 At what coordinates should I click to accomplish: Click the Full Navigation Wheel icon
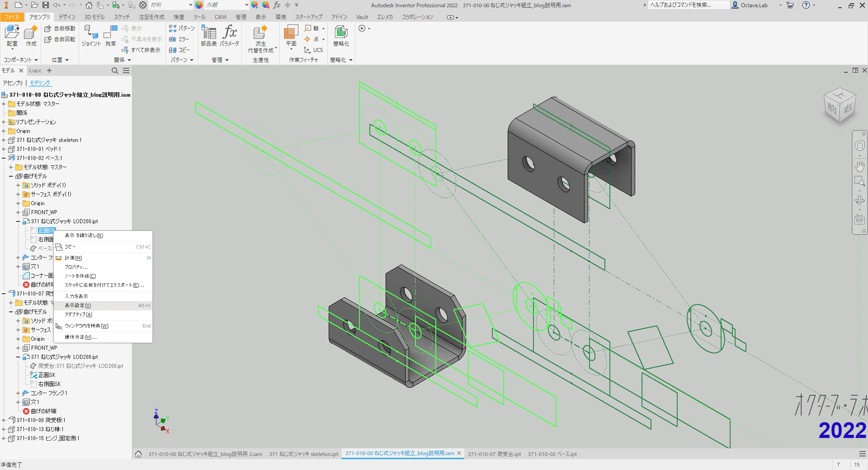(x=859, y=146)
